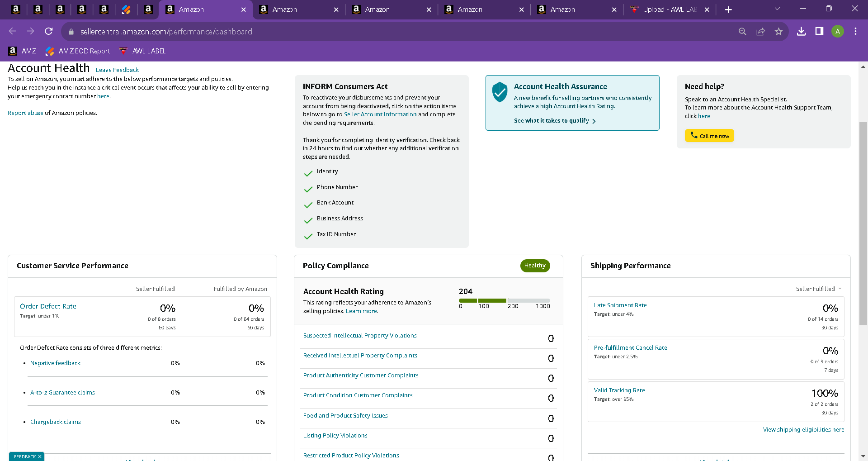This screenshot has height=461, width=868.
Task: Click the page vertical scrollbar thumb
Action: [x=863, y=223]
